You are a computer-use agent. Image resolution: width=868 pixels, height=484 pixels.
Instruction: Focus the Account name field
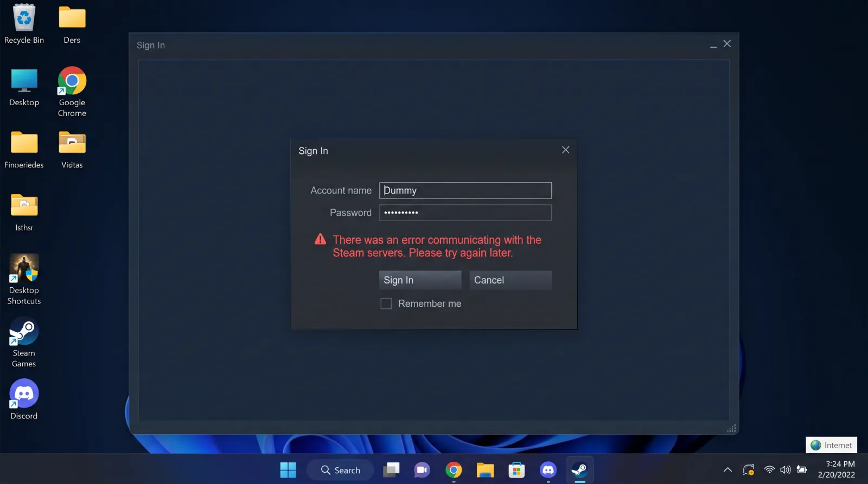click(x=465, y=190)
